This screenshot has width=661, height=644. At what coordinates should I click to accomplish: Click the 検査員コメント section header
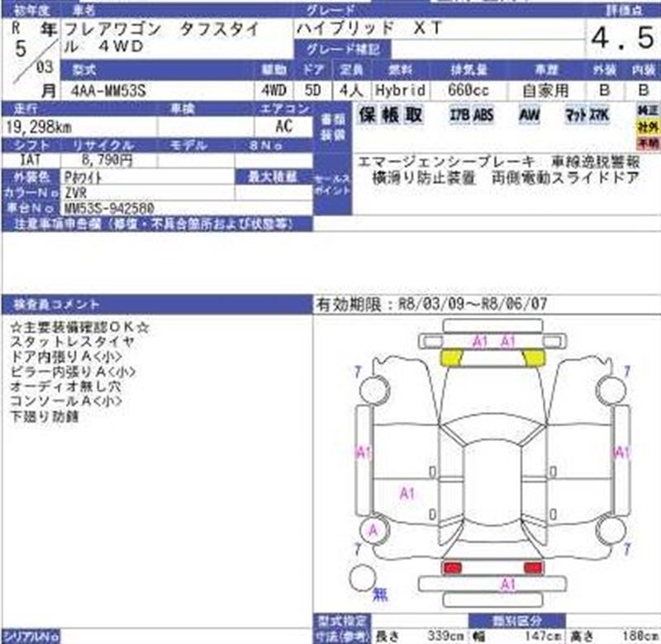click(x=157, y=304)
